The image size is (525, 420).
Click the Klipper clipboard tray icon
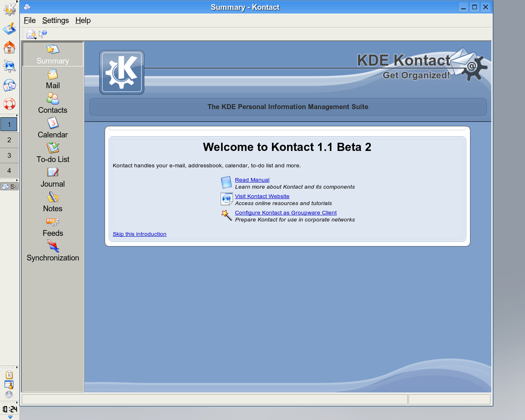pos(9,375)
